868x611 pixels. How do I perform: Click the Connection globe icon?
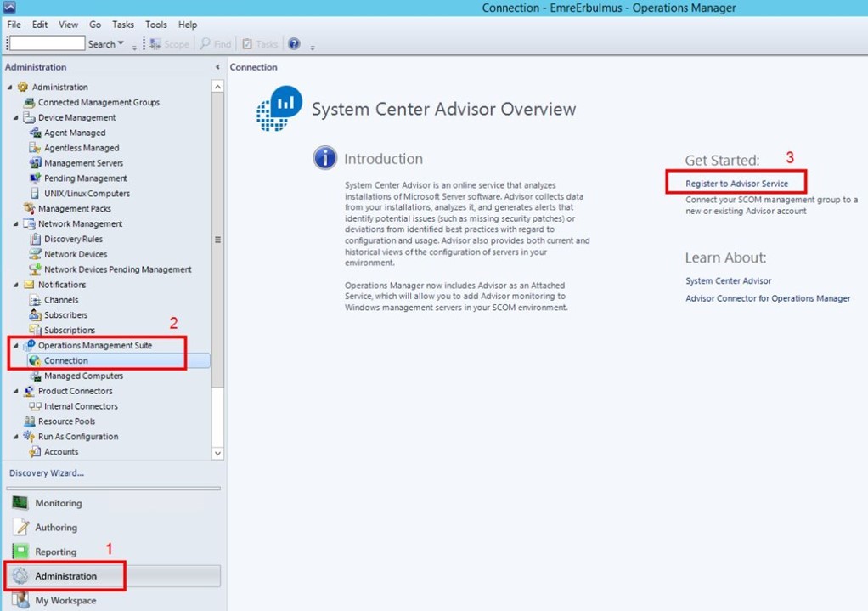click(x=35, y=360)
